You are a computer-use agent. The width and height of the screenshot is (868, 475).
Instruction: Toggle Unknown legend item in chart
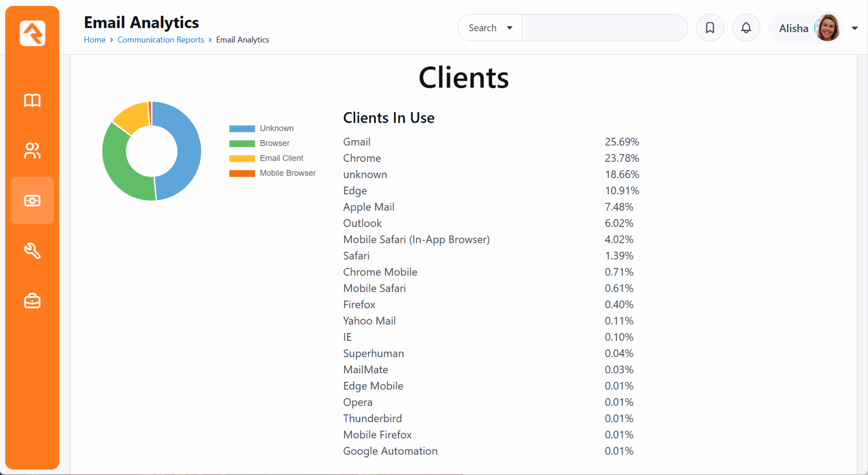276,128
